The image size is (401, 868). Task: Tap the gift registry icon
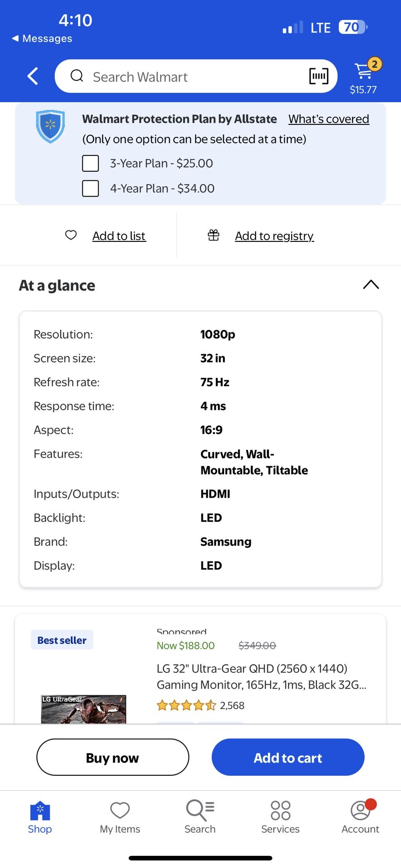[214, 235]
